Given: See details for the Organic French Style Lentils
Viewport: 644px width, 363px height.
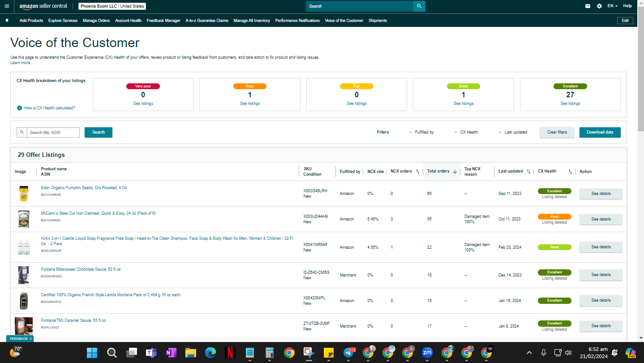Looking at the screenshot, I should pyautogui.click(x=601, y=300).
